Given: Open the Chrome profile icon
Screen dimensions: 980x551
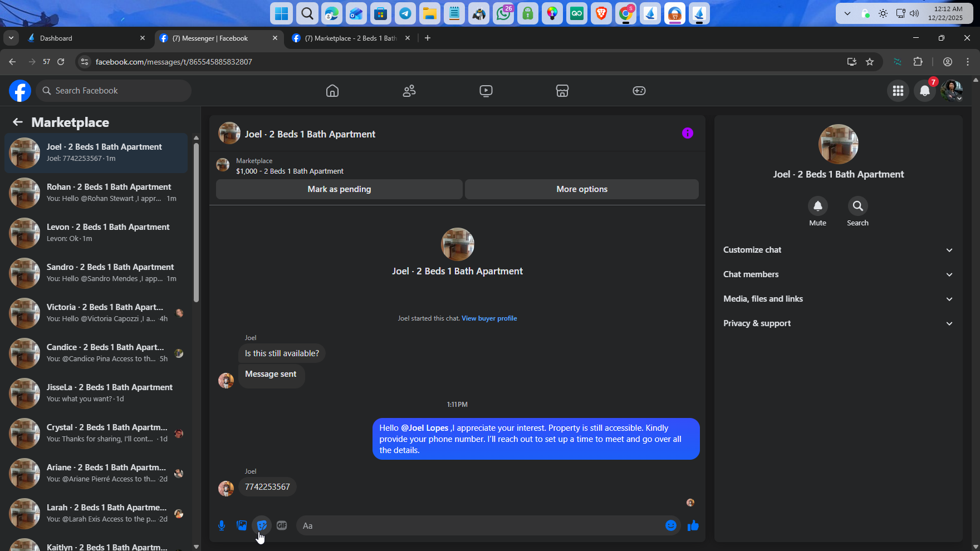Looking at the screenshot, I should pyautogui.click(x=948, y=62).
